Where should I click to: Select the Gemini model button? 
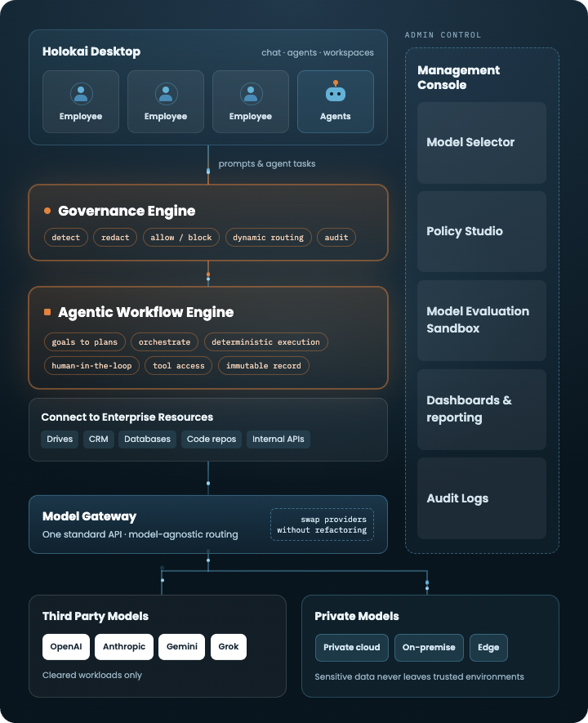[x=182, y=647]
